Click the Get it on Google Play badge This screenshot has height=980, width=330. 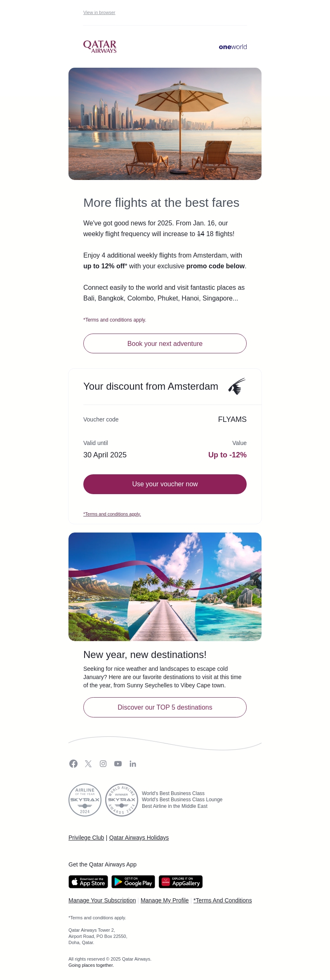pyautogui.click(x=133, y=882)
